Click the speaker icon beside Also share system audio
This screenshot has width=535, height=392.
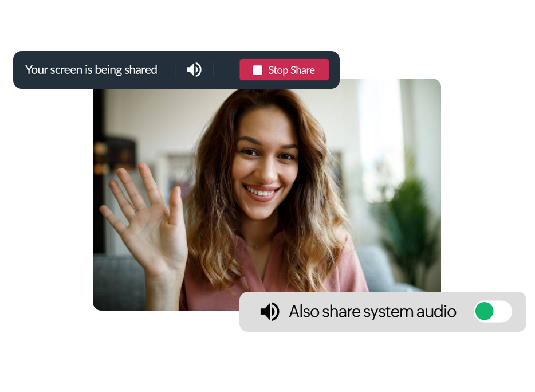[x=270, y=311]
